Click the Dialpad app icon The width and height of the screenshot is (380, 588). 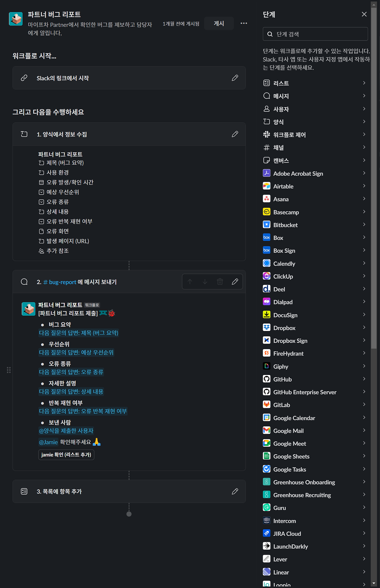(x=267, y=302)
